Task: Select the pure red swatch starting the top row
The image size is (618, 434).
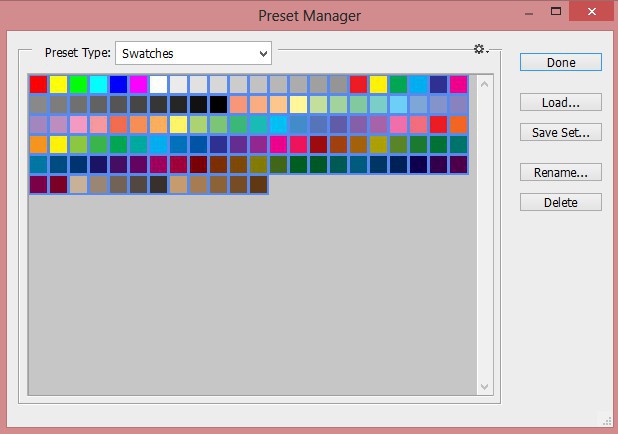Action: 38,84
